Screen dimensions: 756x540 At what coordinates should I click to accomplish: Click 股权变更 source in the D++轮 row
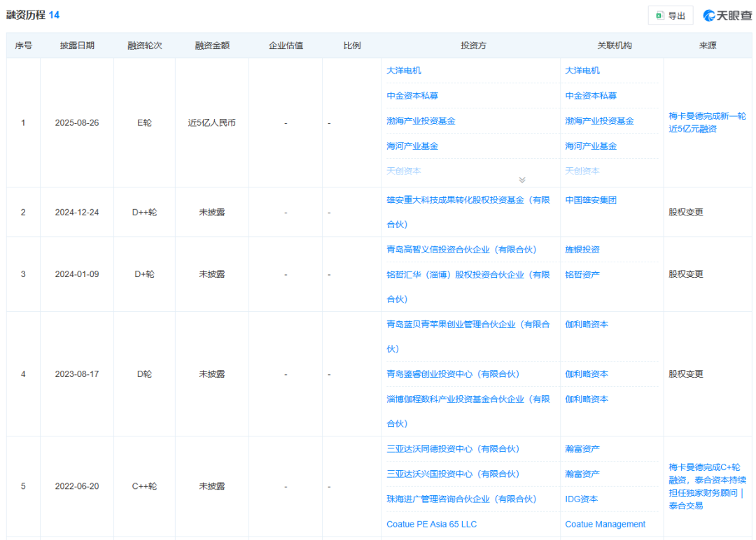pos(685,213)
